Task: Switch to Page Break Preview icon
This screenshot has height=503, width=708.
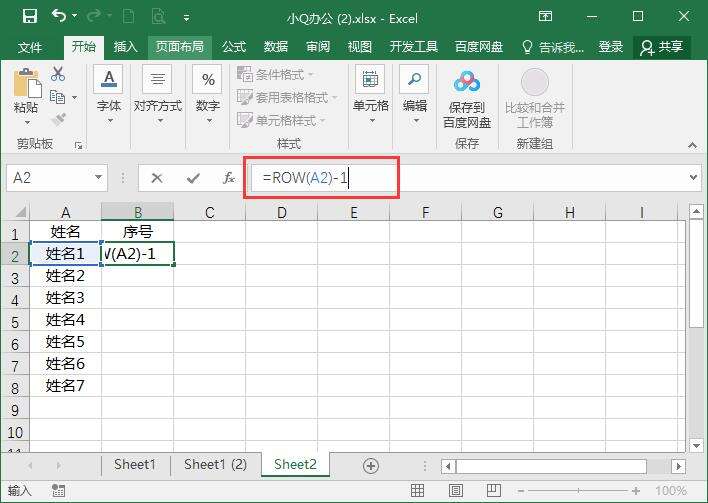Action: click(x=494, y=490)
